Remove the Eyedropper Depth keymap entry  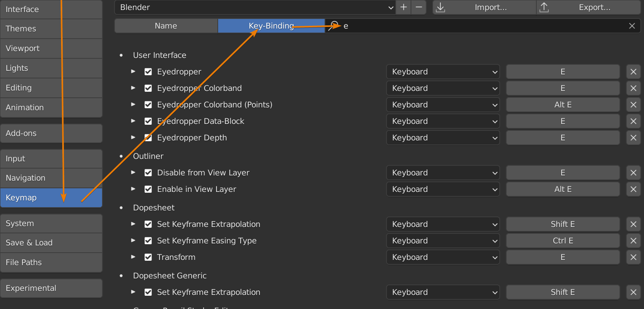point(633,138)
